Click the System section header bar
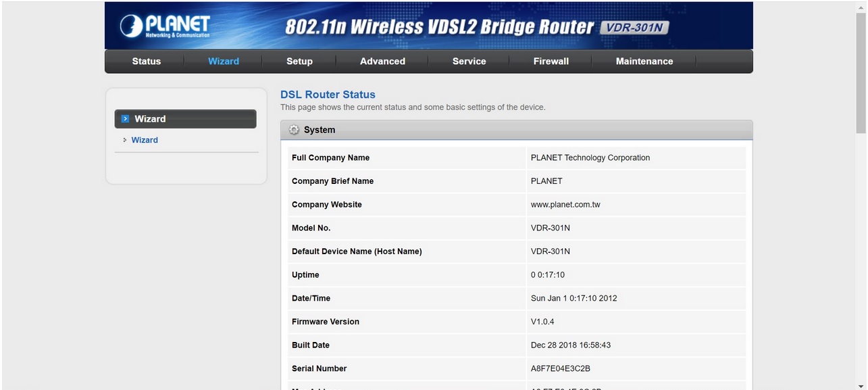The width and height of the screenshot is (868, 390). [517, 130]
